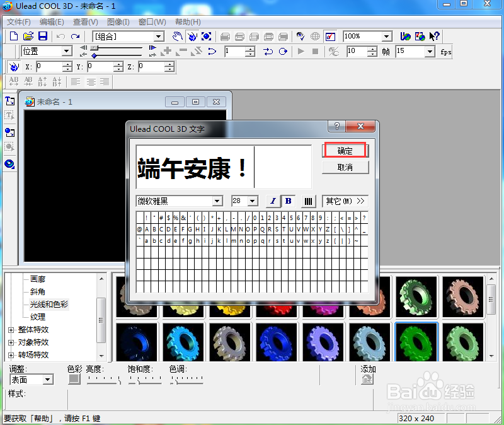Open the 窗口(W) menu
This screenshot has width=504, height=425.
click(x=152, y=22)
